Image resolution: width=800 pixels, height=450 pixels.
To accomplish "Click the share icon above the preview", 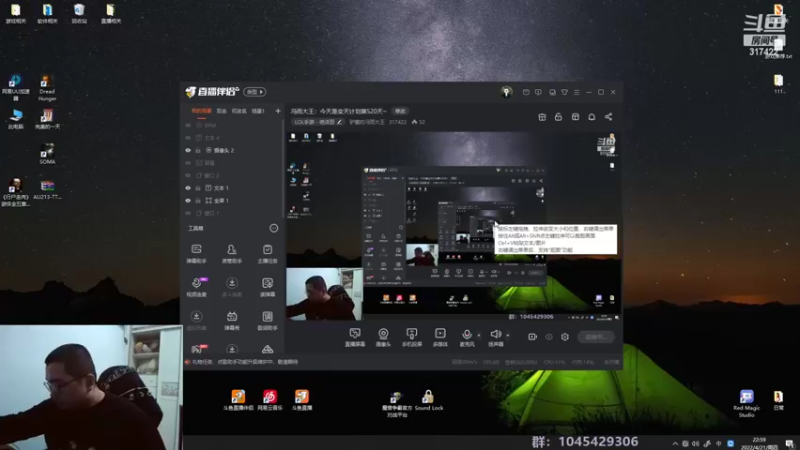I will pos(608,117).
